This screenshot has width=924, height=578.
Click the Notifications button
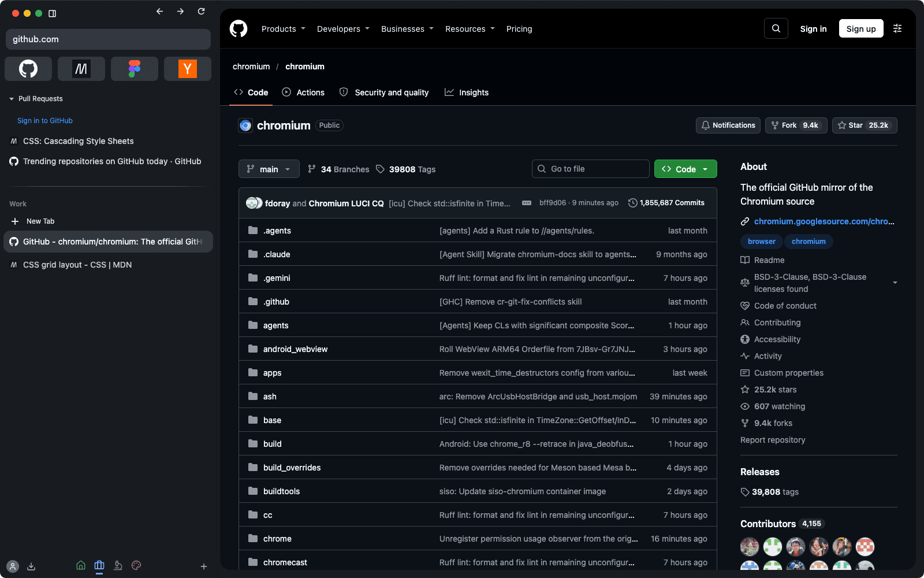[728, 125]
